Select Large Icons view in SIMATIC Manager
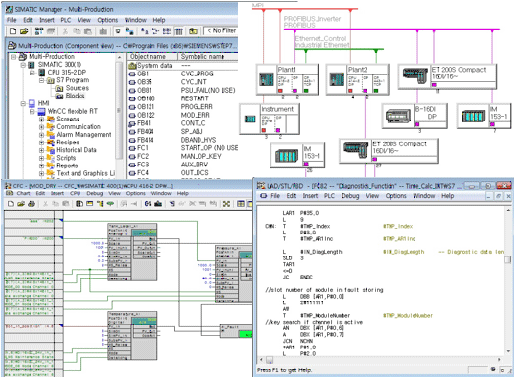The image size is (514, 377). (x=145, y=31)
